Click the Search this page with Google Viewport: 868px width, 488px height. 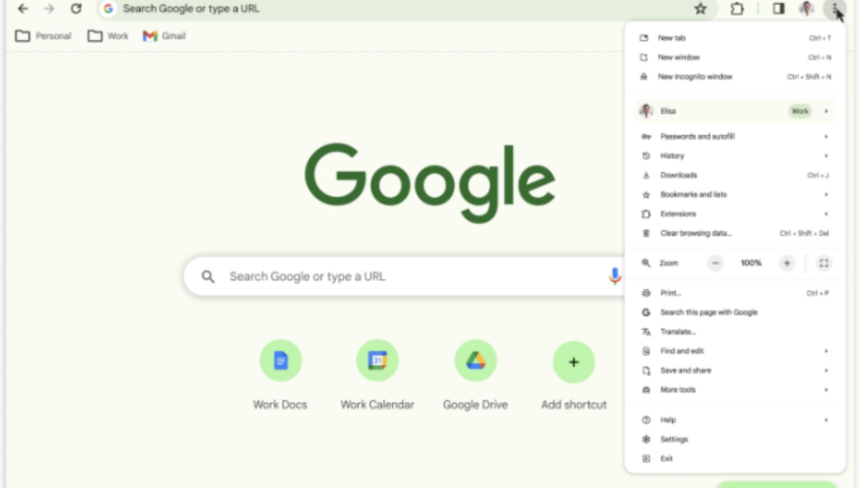(709, 312)
